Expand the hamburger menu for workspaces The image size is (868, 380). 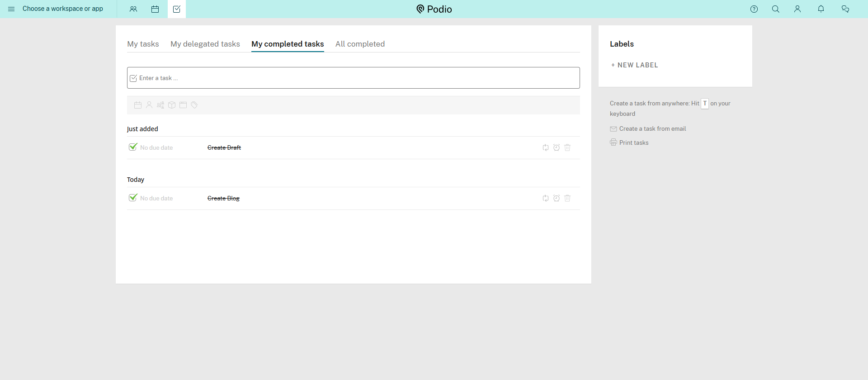click(x=11, y=9)
